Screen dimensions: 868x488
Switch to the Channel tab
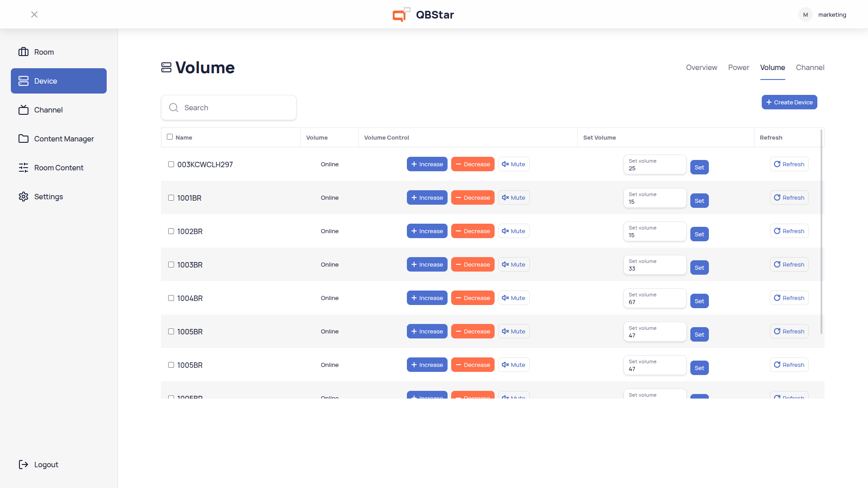pos(810,67)
